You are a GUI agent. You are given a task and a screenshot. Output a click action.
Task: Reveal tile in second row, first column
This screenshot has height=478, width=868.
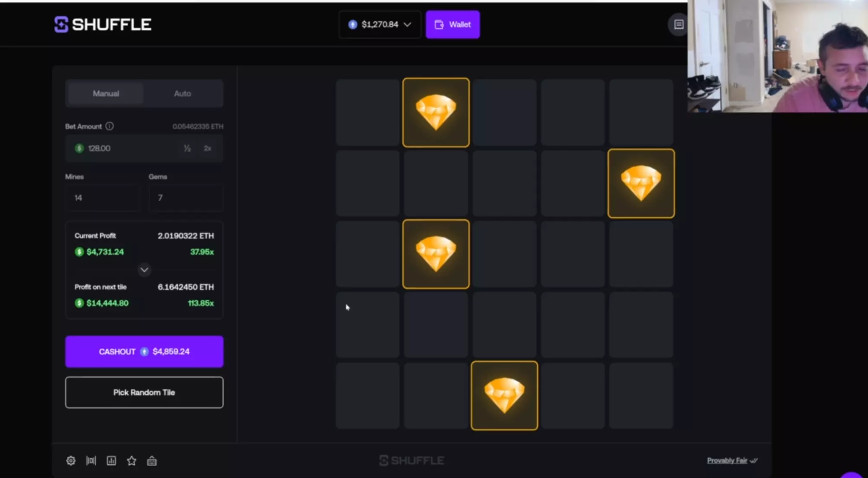coord(368,183)
